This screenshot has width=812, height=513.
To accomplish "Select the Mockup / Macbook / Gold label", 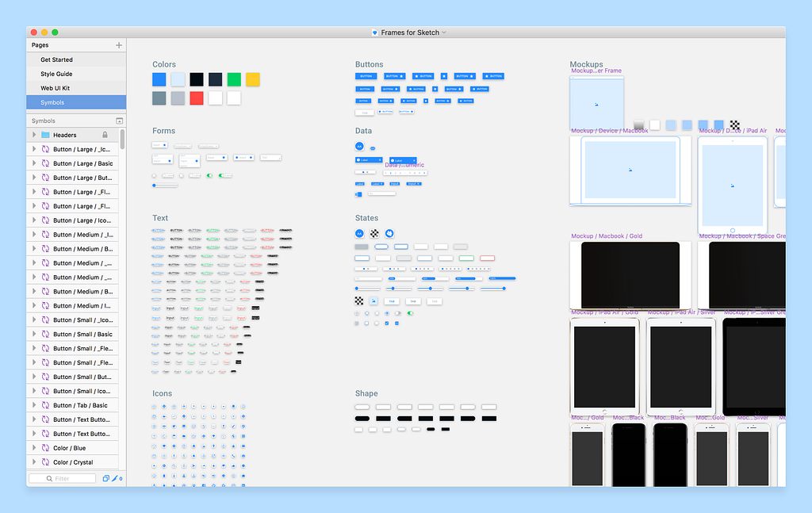I will coord(607,236).
